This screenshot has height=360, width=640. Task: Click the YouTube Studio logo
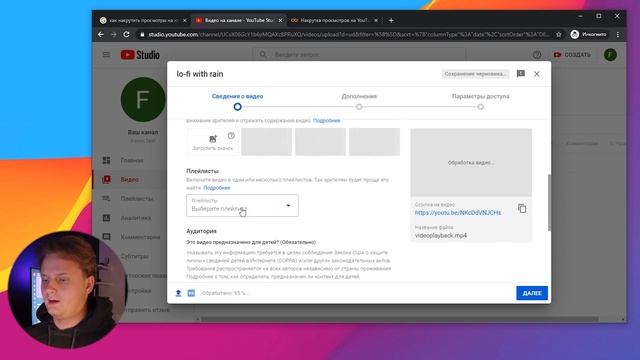140,55
